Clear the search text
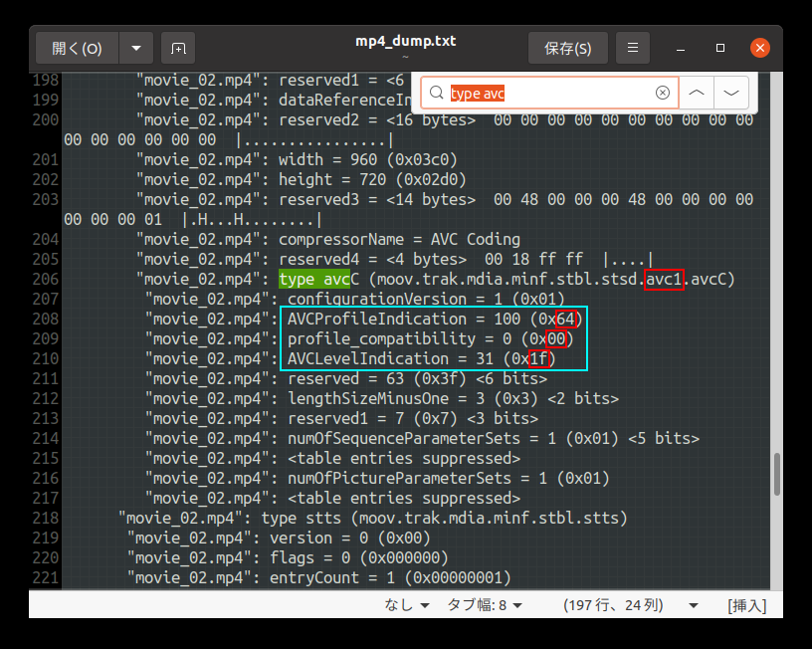Viewport: 812px width, 649px height. click(663, 93)
